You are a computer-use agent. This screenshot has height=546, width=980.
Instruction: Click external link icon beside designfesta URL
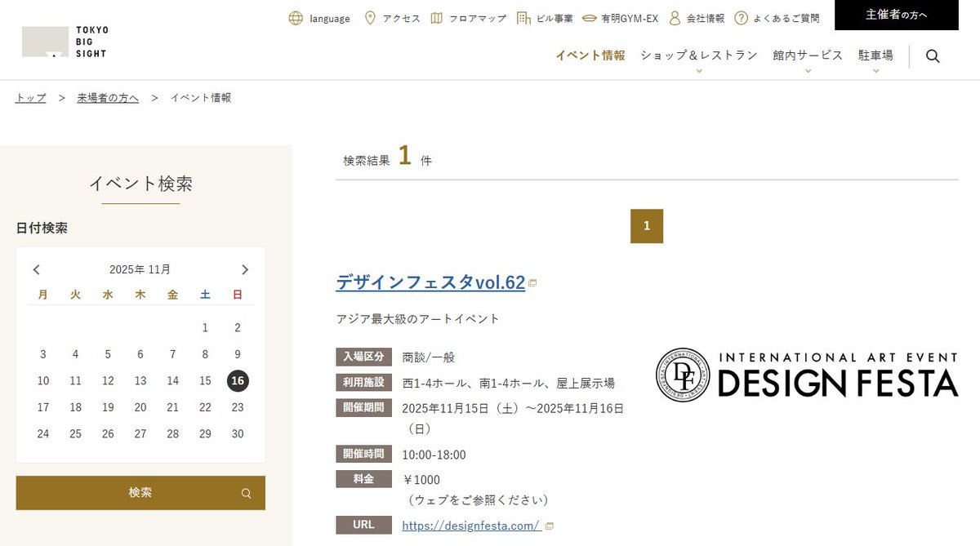pos(549,526)
